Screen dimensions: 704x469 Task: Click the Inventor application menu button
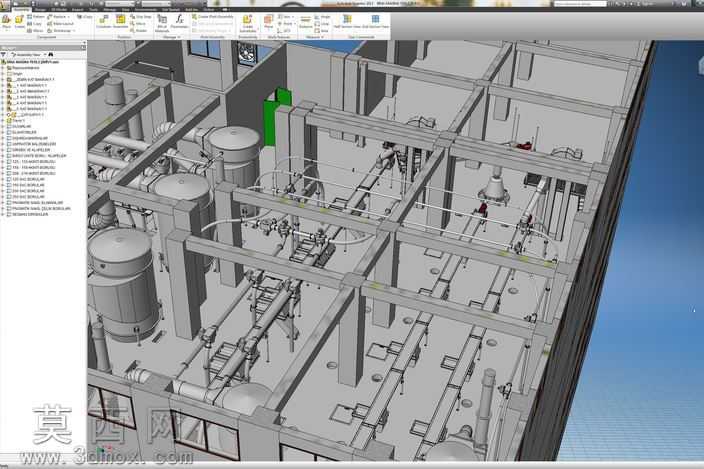6,4
